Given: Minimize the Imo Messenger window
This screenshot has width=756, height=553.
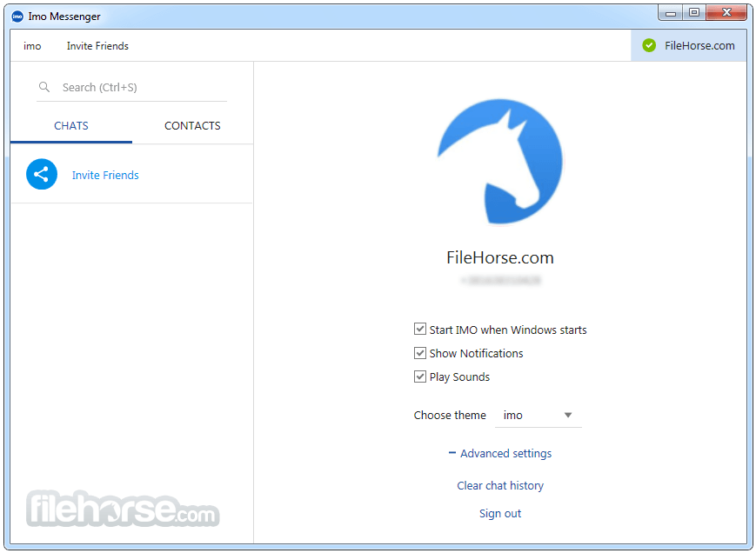Looking at the screenshot, I should click(670, 13).
